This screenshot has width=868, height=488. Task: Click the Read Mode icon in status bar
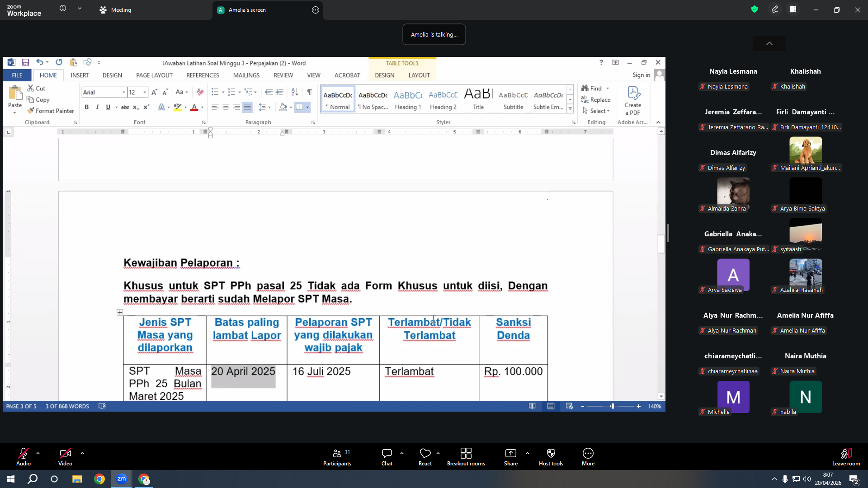533,406
